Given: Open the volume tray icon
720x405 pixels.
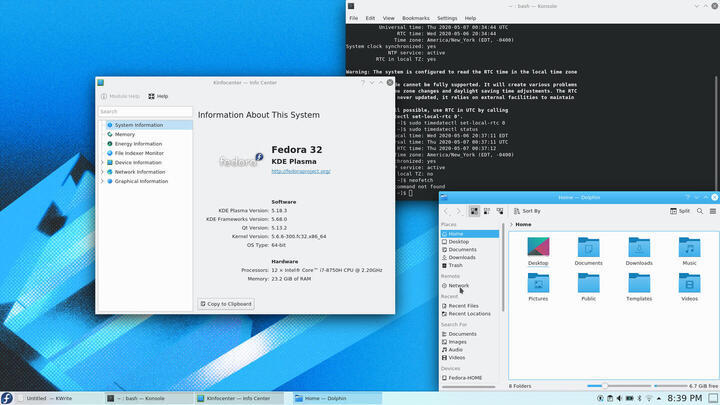Looking at the screenshot, I should click(619, 399).
